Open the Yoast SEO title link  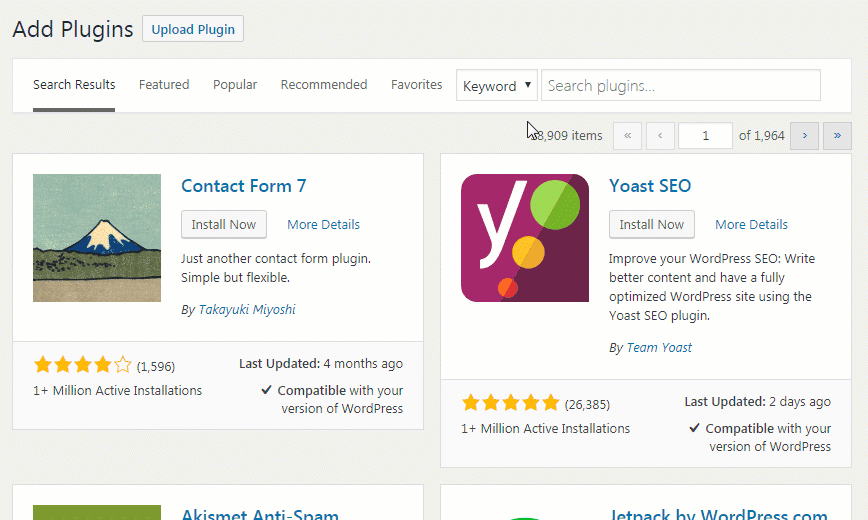(x=650, y=186)
